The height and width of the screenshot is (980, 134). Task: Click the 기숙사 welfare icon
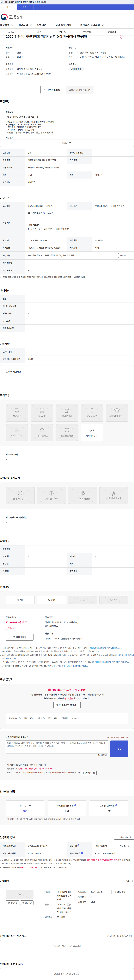42,413
